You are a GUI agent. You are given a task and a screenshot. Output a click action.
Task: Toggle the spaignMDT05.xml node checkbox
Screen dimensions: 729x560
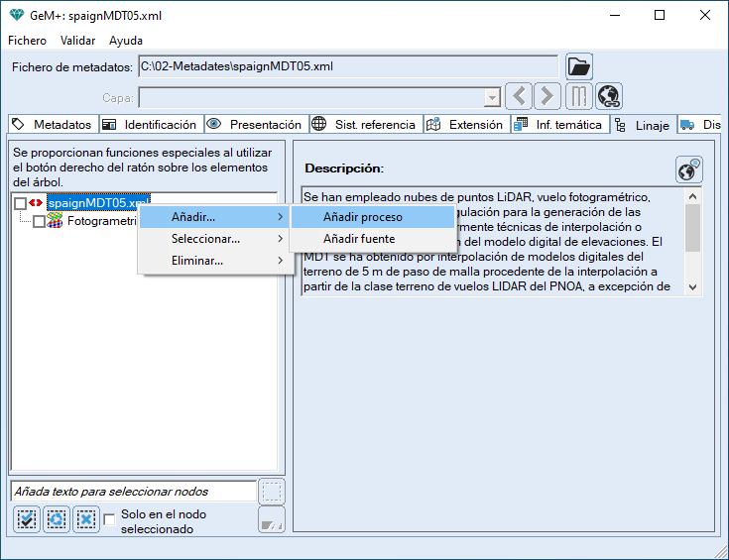21,203
